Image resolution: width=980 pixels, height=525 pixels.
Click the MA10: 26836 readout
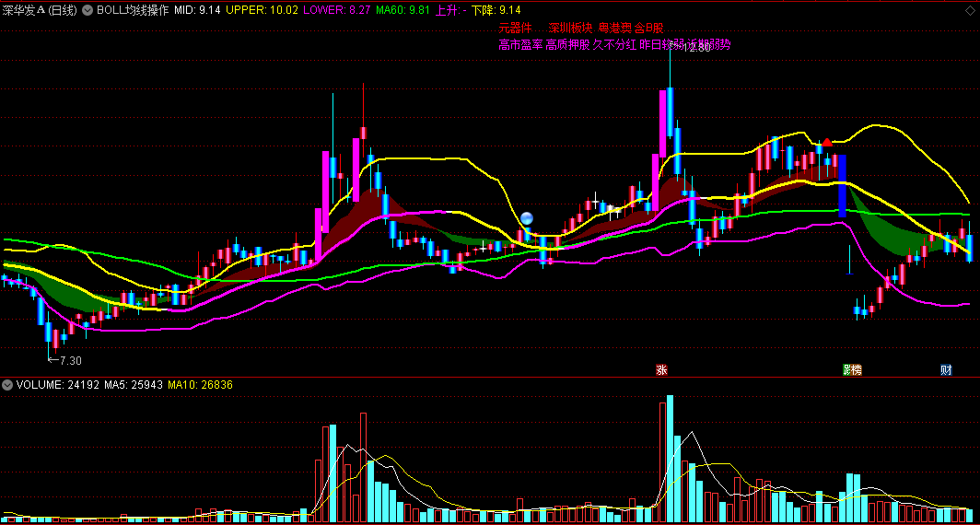[x=200, y=385]
